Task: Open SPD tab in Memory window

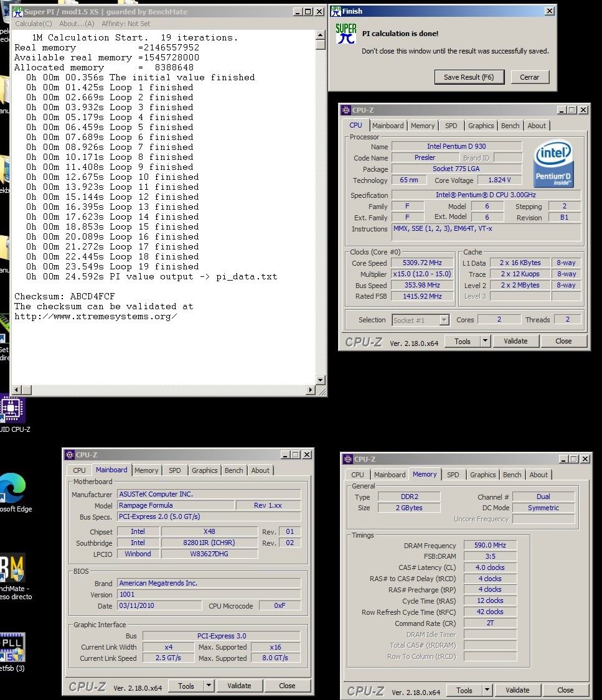Action: tap(453, 475)
